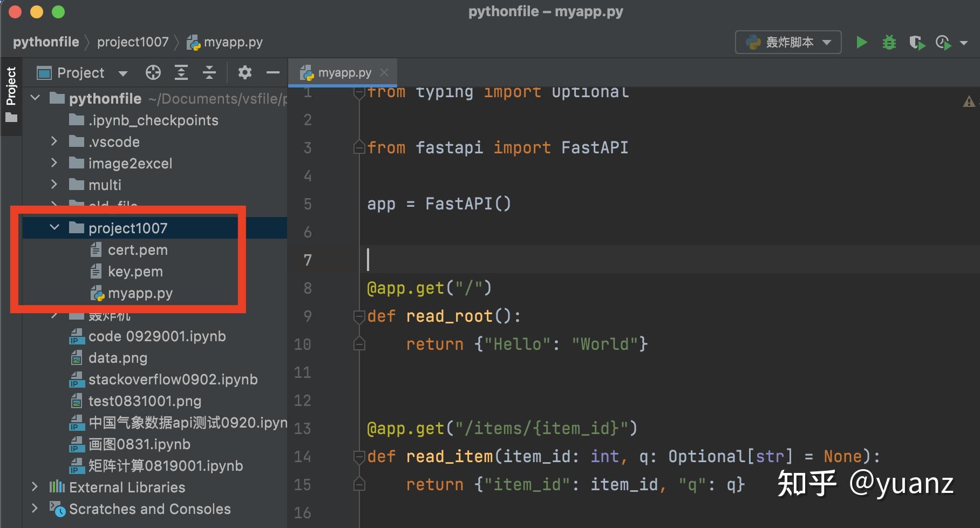The height and width of the screenshot is (528, 980).
Task: Open the Profiler run icon
Action: click(x=943, y=42)
